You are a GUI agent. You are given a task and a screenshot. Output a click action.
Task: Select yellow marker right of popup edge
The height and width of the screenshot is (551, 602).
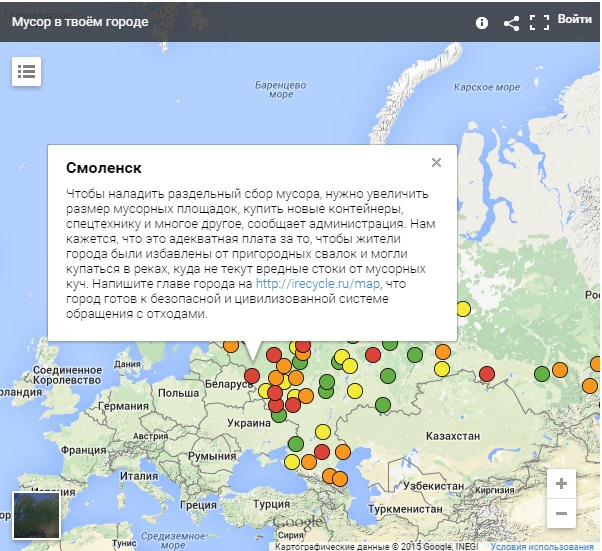(x=463, y=309)
